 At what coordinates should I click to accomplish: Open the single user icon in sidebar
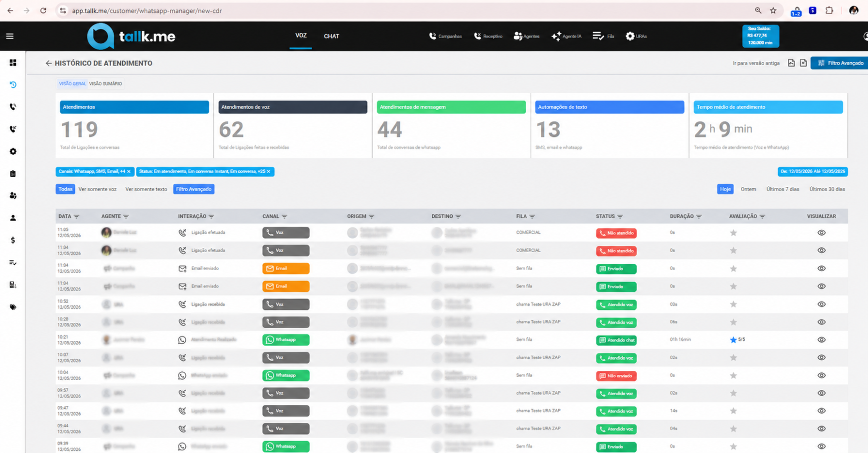13,218
